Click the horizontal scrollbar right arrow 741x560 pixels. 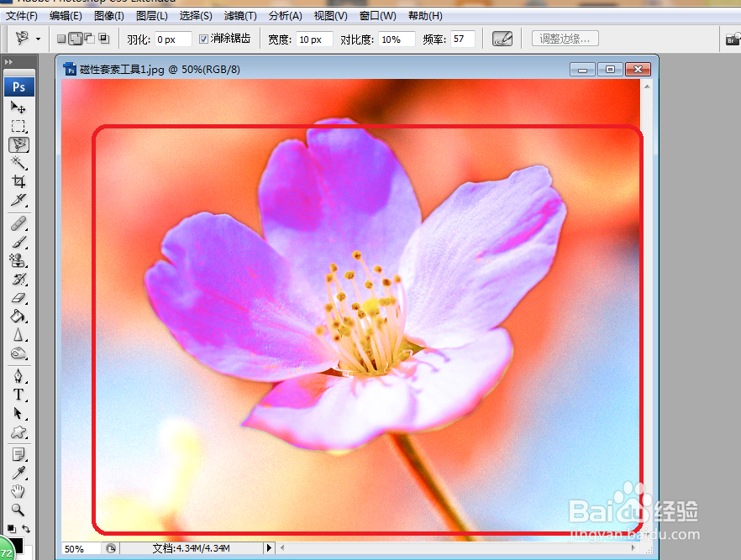coord(633,547)
